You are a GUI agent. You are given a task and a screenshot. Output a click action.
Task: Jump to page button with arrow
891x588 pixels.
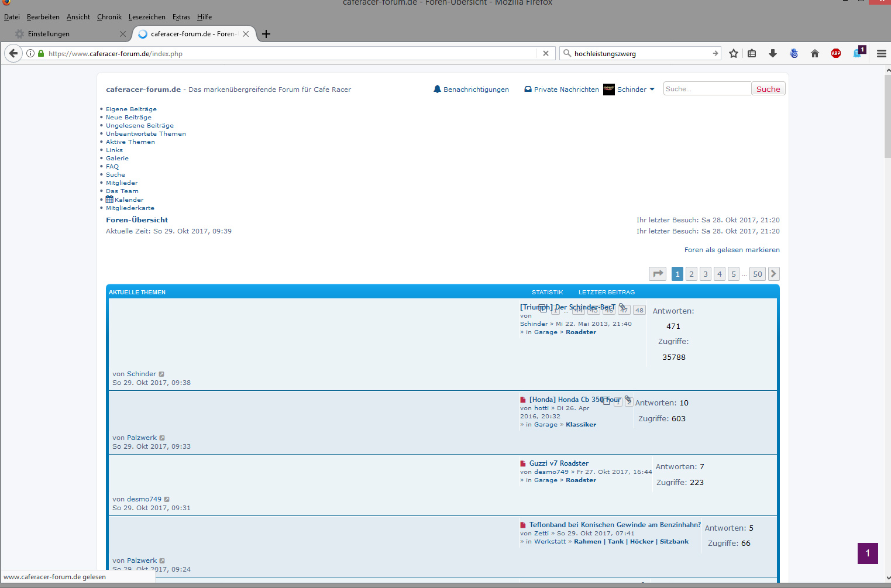(x=658, y=274)
